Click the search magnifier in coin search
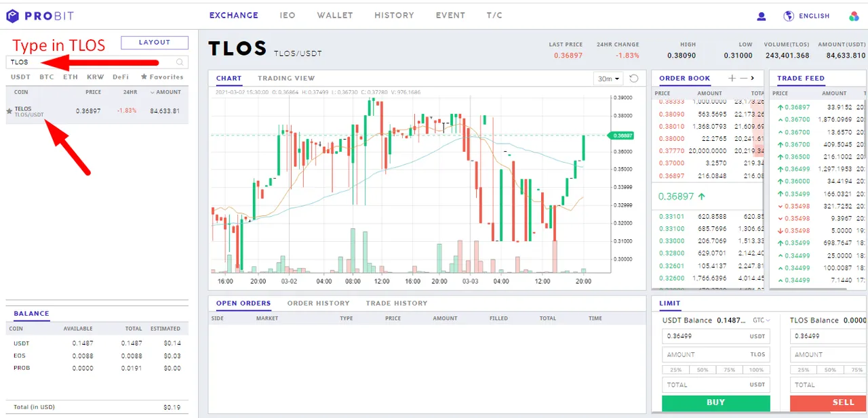 pos(180,62)
